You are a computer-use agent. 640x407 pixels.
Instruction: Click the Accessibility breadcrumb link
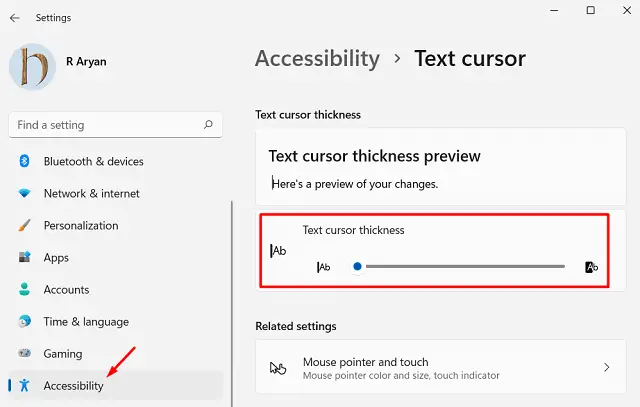pos(318,59)
